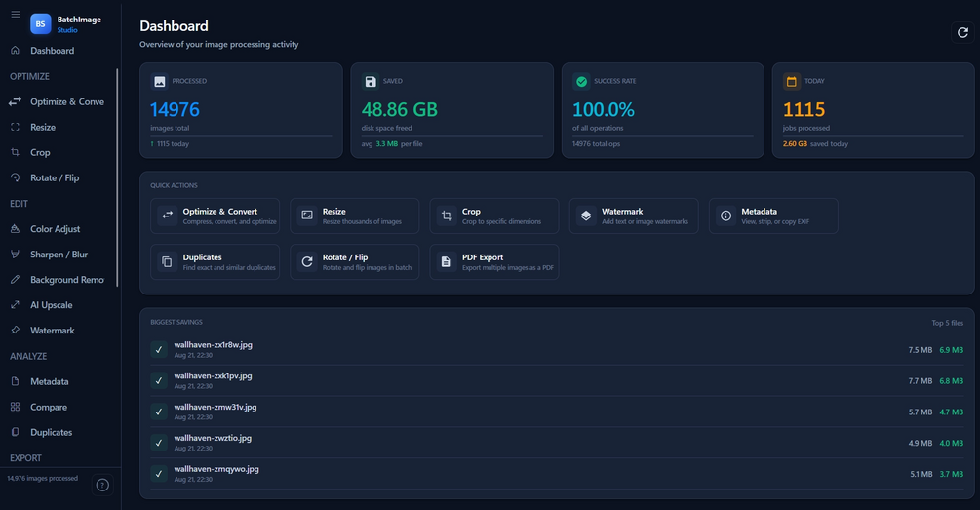Click the copy icon in Duplicates quick action
The height and width of the screenshot is (510, 980).
coord(167,262)
